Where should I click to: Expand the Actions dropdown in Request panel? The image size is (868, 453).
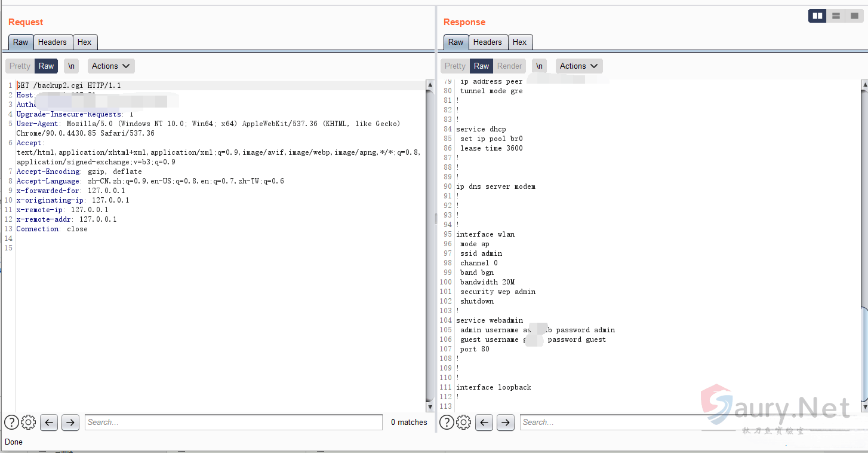coord(111,66)
